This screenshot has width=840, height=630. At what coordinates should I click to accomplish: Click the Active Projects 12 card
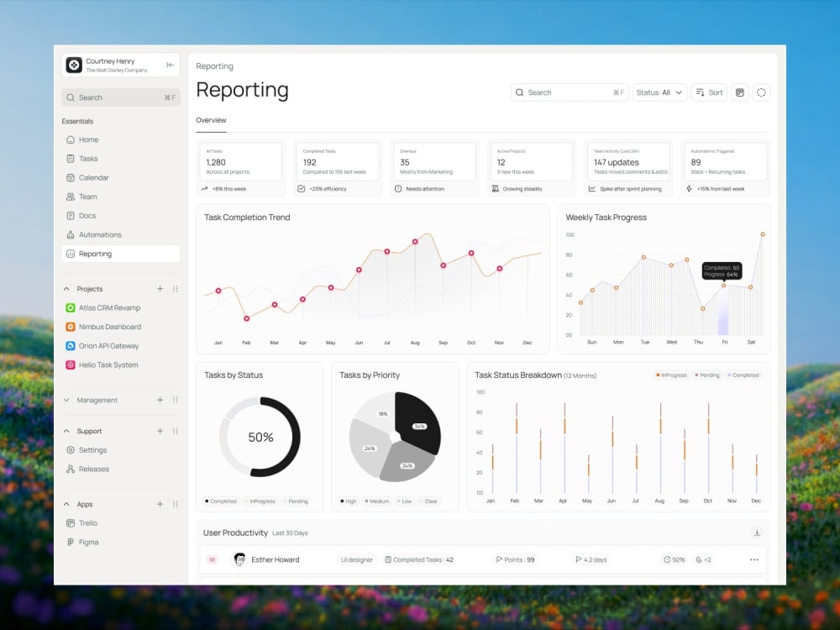pyautogui.click(x=532, y=168)
